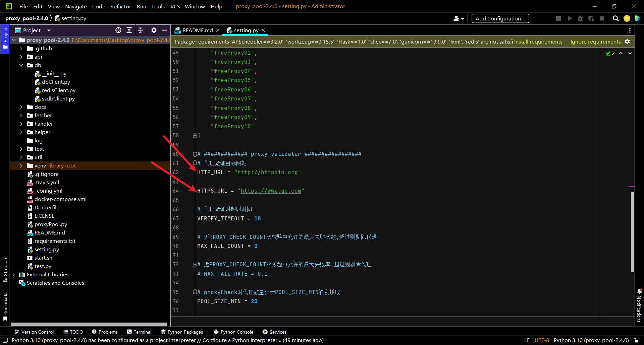The image size is (644, 345).
Task: Collapse proxy_pool-2.4.0 root project node
Action: click(14, 40)
